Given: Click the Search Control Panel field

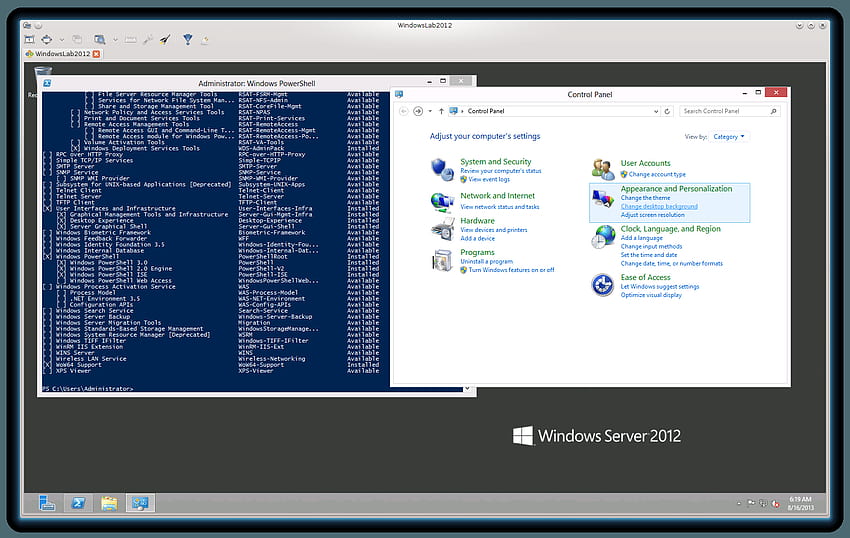Looking at the screenshot, I should click(x=729, y=111).
